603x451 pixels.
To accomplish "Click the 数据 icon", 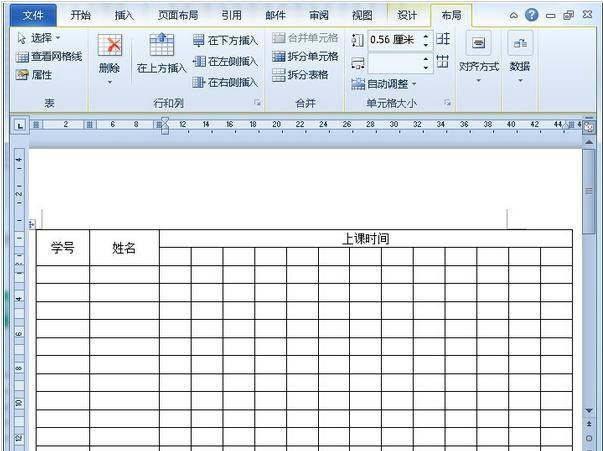I will click(520, 42).
